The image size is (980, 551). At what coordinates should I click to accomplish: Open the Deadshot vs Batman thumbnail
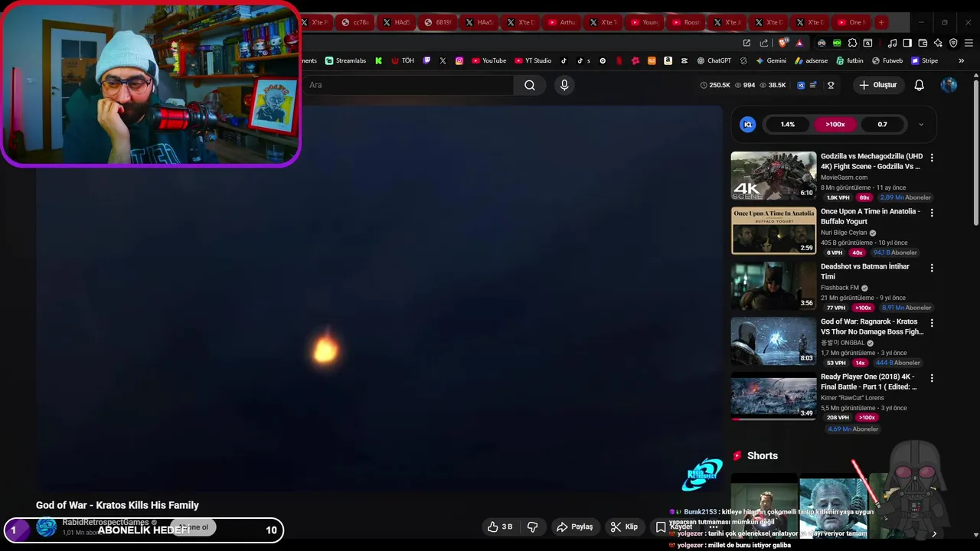[773, 285]
